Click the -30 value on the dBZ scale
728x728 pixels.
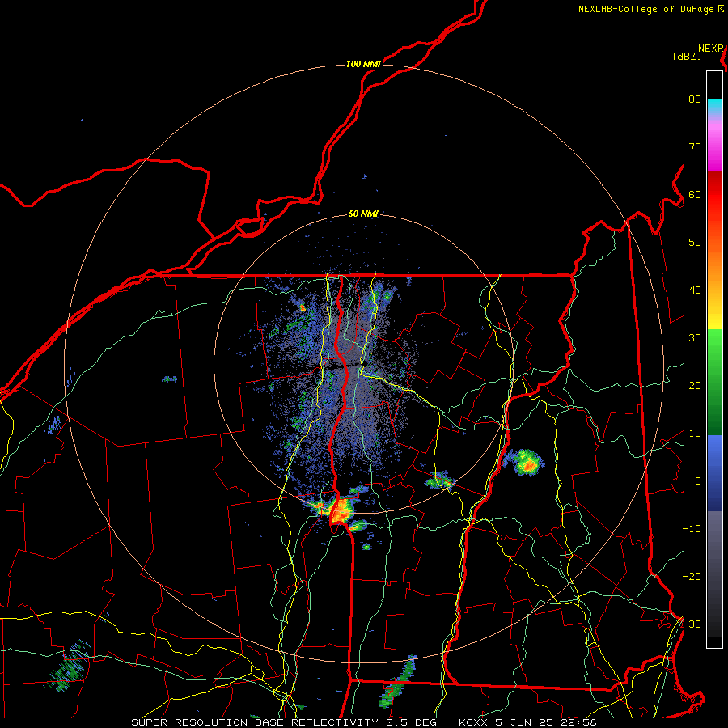[692, 624]
